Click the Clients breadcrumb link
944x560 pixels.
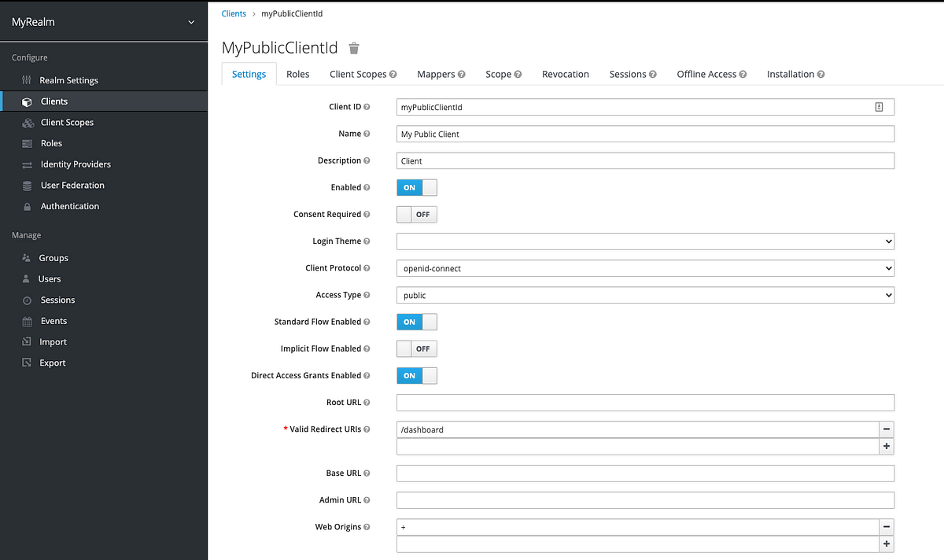point(234,13)
